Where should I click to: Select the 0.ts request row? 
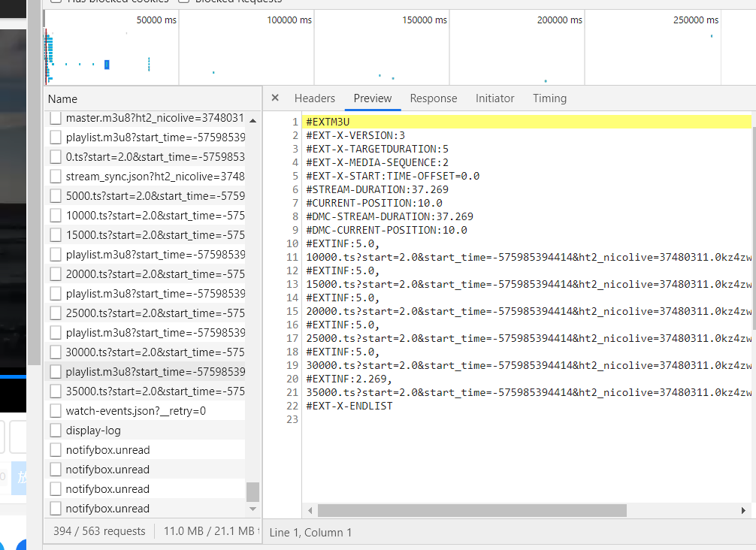pos(144,157)
